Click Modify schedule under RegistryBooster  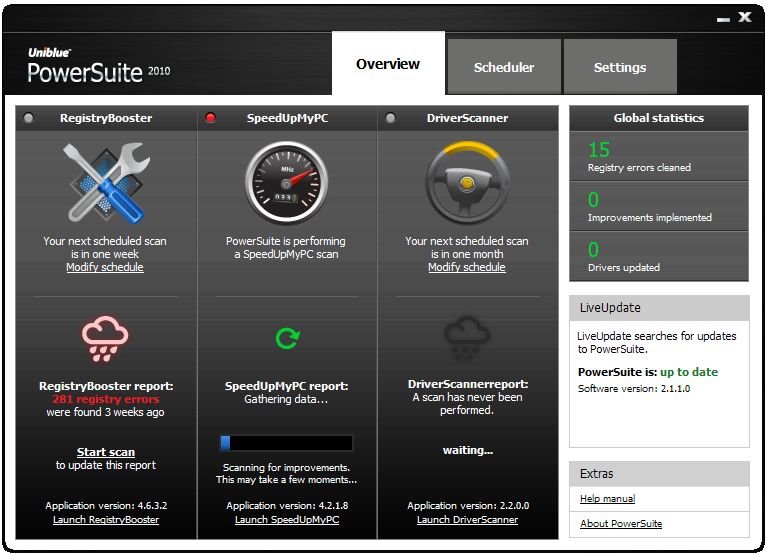pyautogui.click(x=105, y=267)
